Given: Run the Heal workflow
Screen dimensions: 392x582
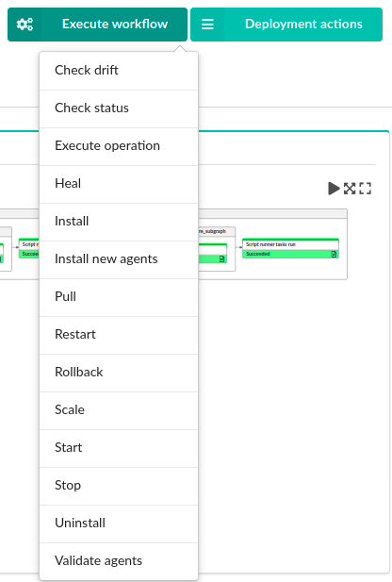Looking at the screenshot, I should pyautogui.click(x=119, y=184).
